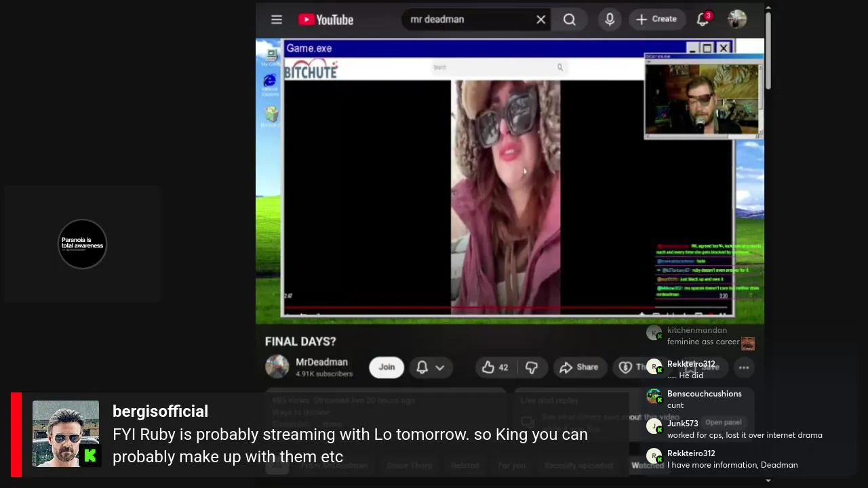Expand the notification preference chevron
Viewport: 868px width, 488px height.
click(439, 367)
